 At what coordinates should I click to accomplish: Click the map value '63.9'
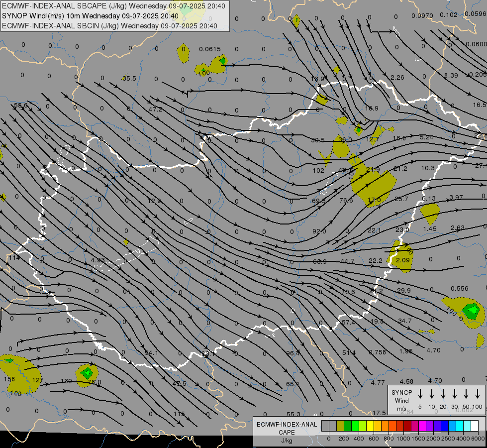[319, 261]
